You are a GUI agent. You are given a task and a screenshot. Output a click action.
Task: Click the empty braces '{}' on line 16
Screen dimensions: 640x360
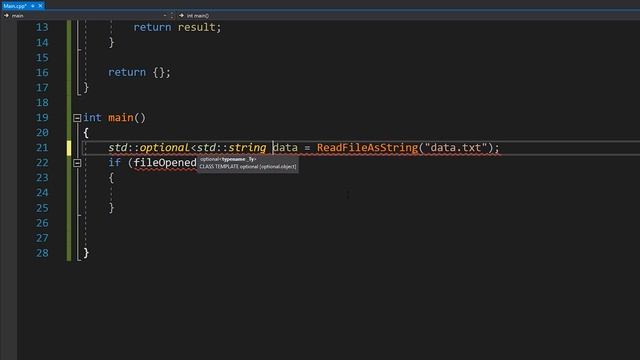159,72
